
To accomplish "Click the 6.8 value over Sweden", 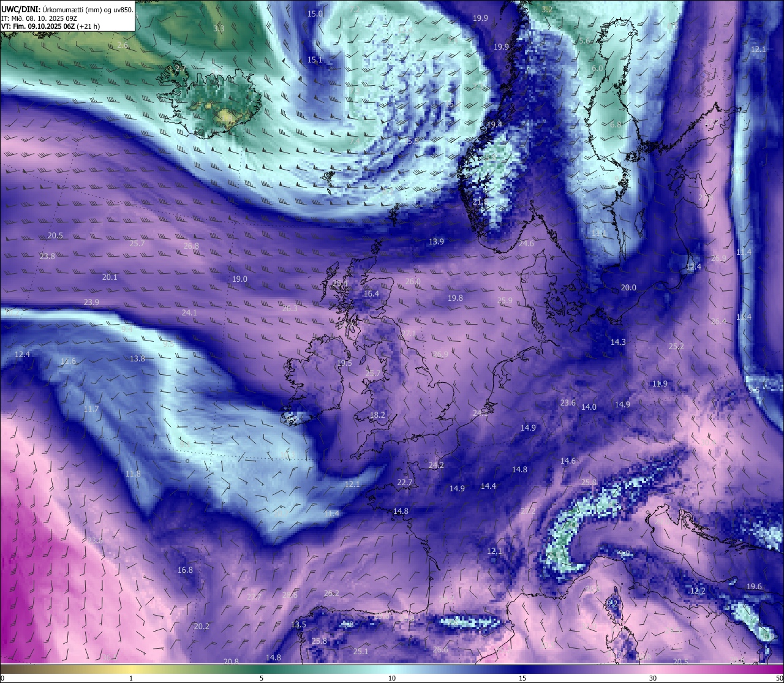I will 616,124.
